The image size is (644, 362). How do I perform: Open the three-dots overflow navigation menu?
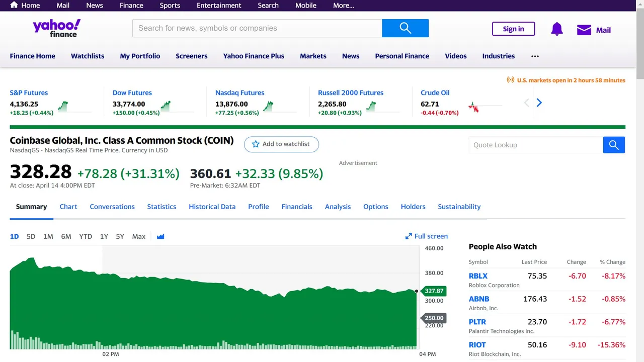point(535,56)
